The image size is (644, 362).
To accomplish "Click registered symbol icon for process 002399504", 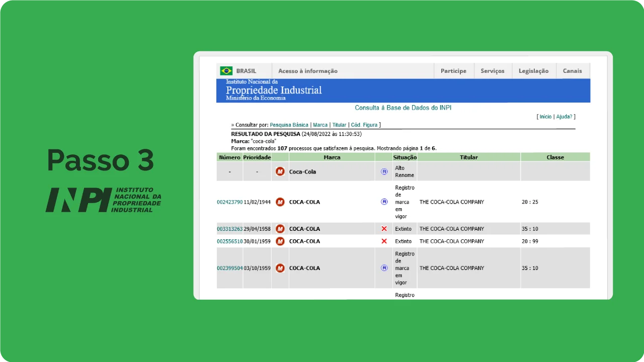I will pyautogui.click(x=384, y=268).
